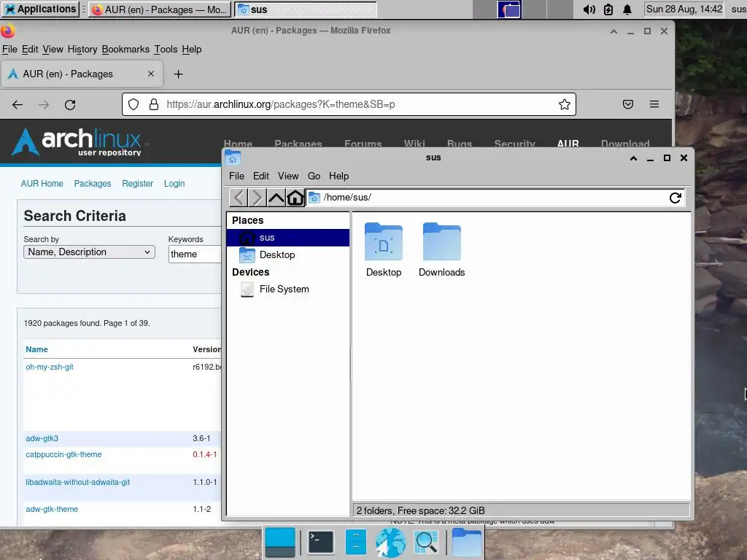This screenshot has height=560, width=747.
Task: Reload the /home/sus/ folder view
Action: (675, 198)
